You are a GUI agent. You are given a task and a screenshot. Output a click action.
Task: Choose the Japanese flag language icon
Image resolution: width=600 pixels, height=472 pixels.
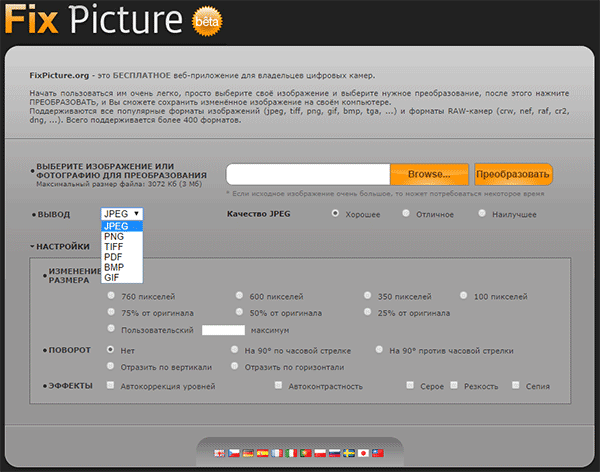[363, 453]
